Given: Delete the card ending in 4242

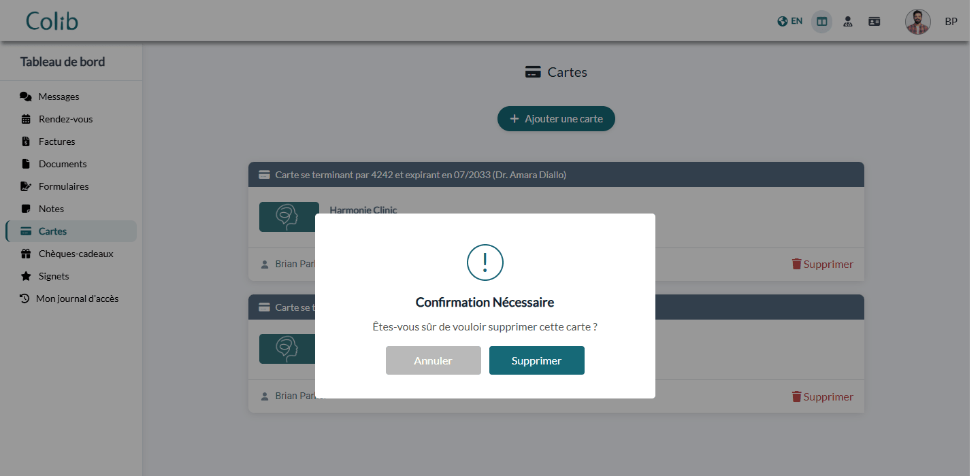Looking at the screenshot, I should pos(822,265).
